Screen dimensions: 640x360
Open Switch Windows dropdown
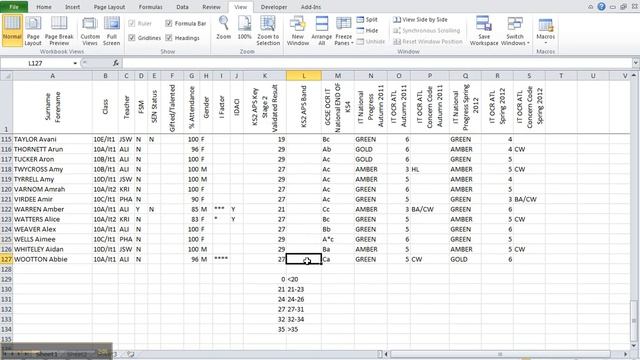click(x=515, y=30)
